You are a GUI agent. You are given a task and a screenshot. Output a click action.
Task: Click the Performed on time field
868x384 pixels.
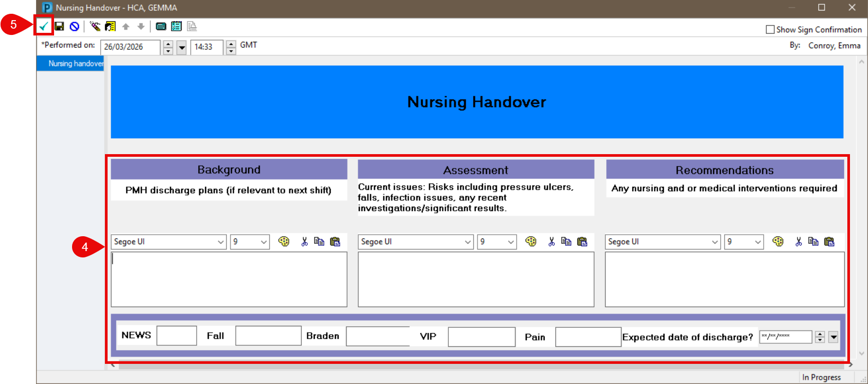[207, 47]
